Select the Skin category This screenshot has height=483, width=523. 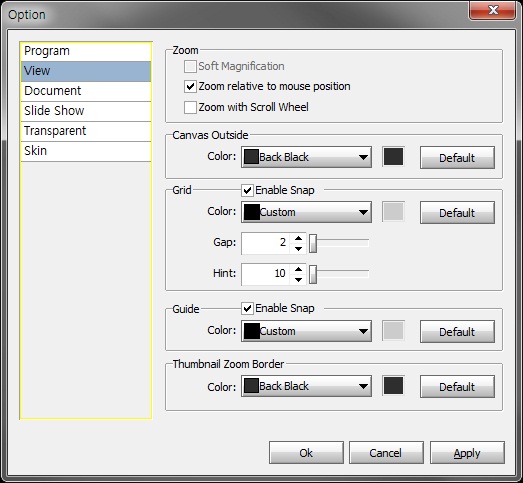click(x=86, y=151)
